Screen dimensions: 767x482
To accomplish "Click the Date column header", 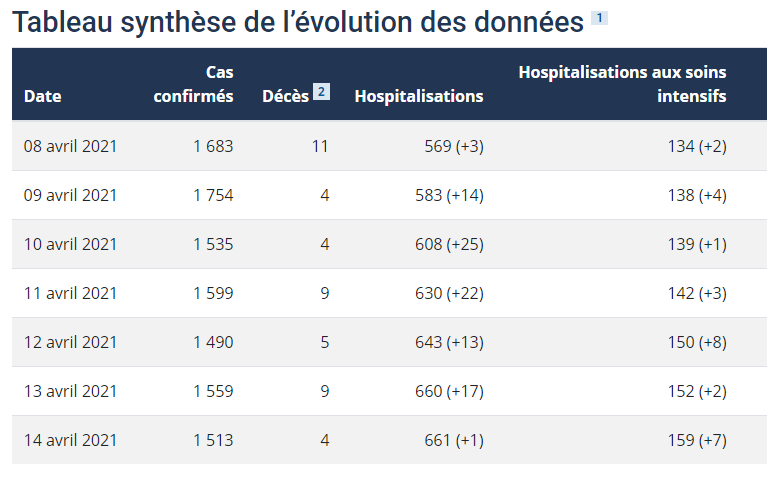I will pos(43,96).
